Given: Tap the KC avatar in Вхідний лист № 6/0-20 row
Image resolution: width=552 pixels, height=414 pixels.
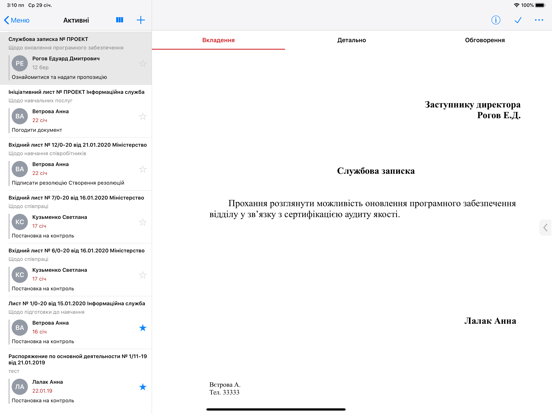Looking at the screenshot, I should pos(20,275).
